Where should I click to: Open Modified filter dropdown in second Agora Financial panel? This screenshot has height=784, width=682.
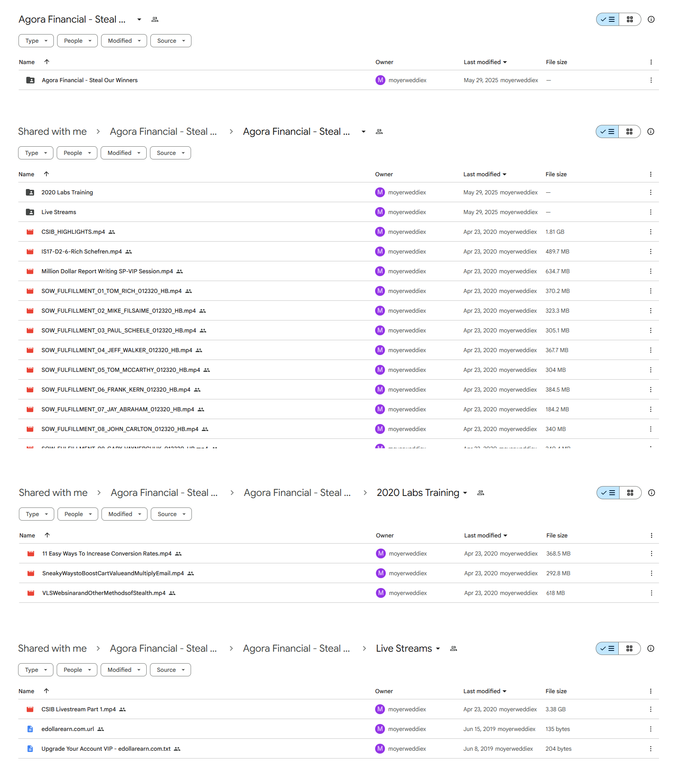coord(124,153)
